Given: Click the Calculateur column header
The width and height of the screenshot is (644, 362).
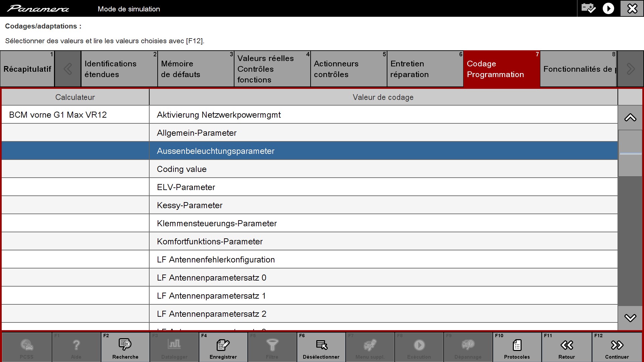Looking at the screenshot, I should click(75, 97).
